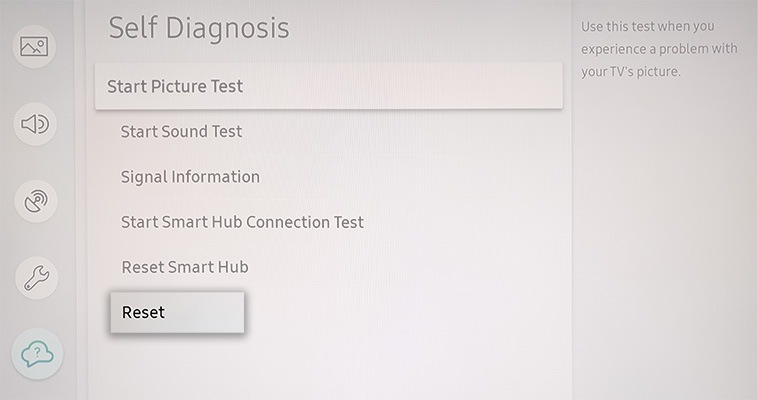Select the Support cloud icon

(37, 354)
